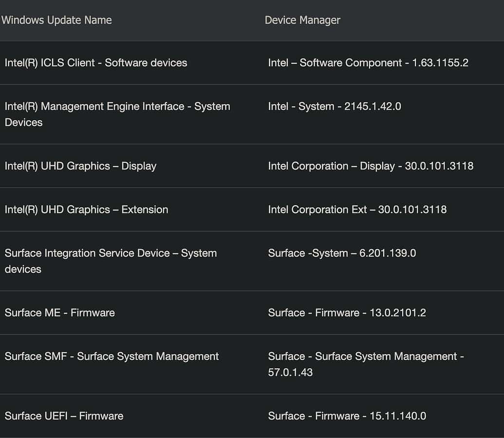Click the version number 57.0.1.43
The image size is (504, 438).
click(x=290, y=373)
